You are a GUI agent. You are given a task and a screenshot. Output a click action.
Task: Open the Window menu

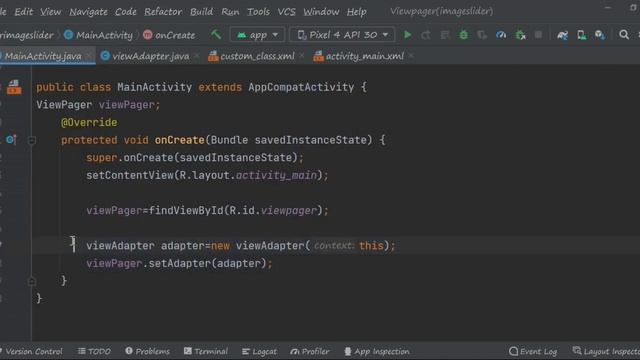pyautogui.click(x=321, y=12)
